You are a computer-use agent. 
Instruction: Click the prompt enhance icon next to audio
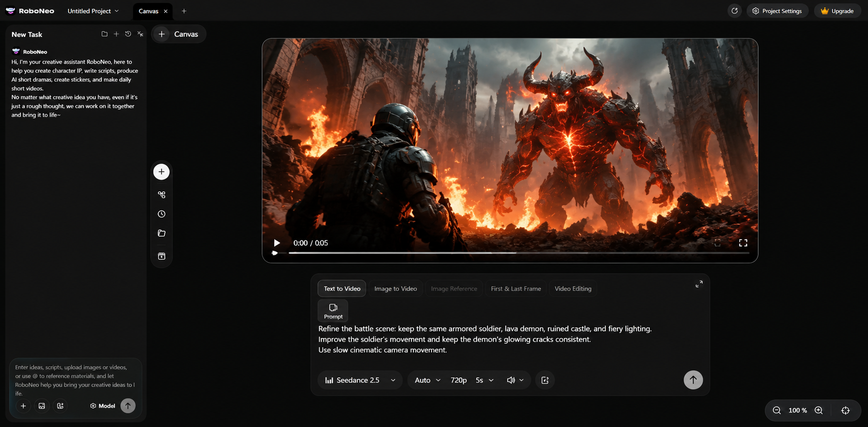pos(545,380)
